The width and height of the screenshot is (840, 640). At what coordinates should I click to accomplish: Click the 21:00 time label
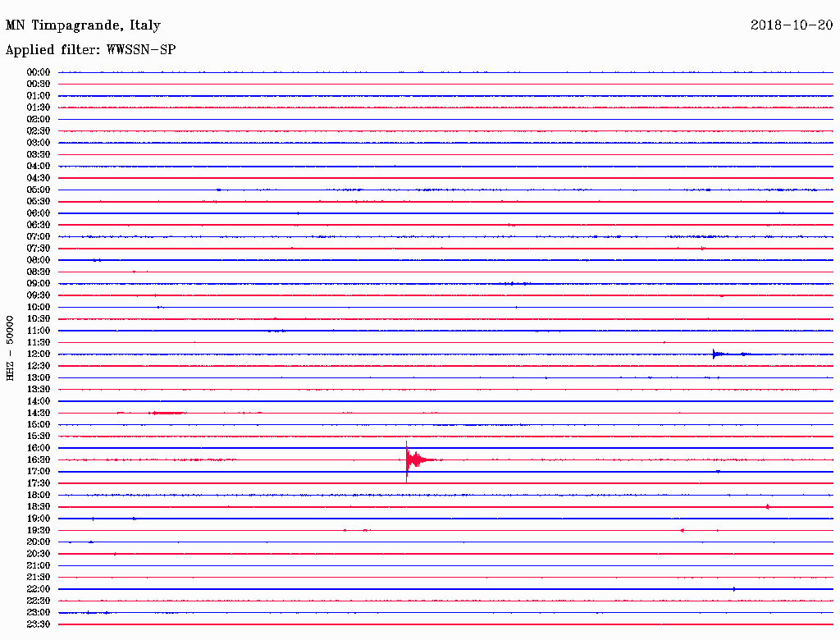(39, 565)
